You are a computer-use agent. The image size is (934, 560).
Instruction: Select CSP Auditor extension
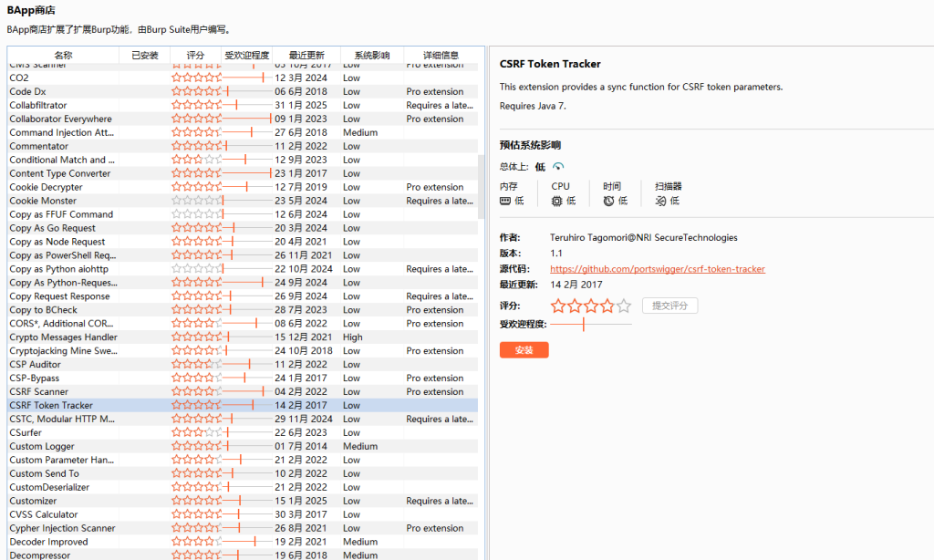[243, 365]
